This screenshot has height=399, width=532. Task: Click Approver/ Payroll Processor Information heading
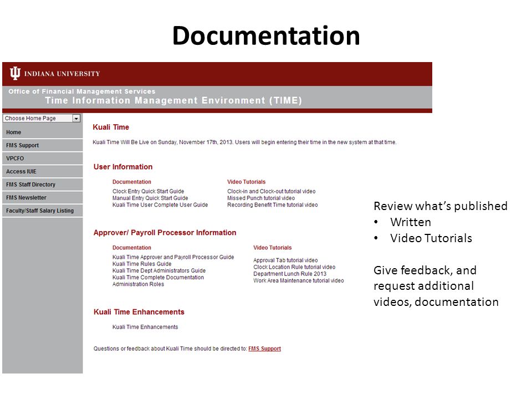[x=165, y=233]
